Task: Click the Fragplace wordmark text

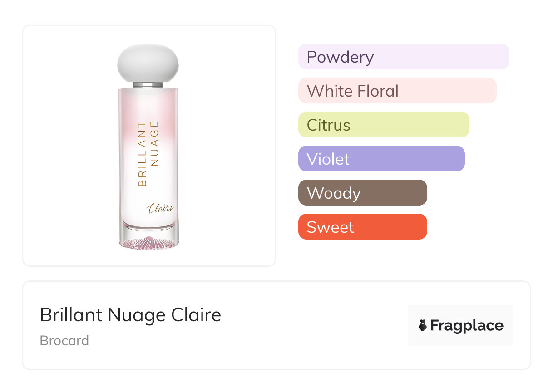Action: [467, 325]
